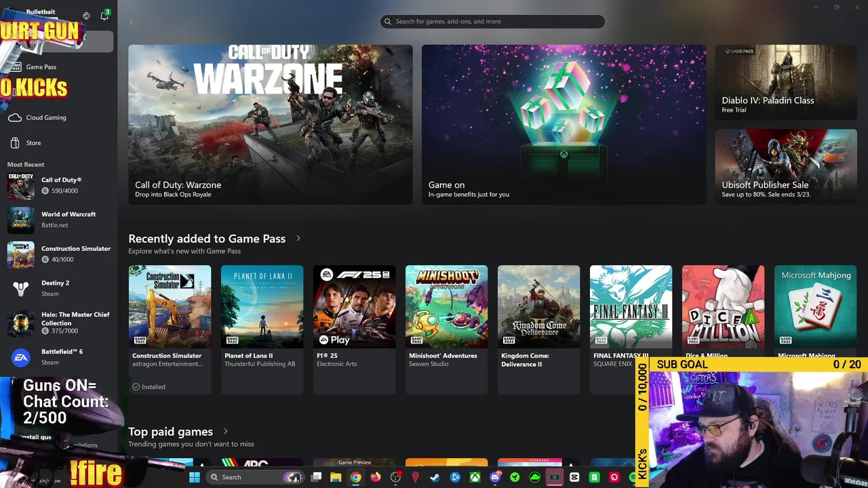Switch to Google Chrome on the taskbar
Viewport: 868px width, 488px height.
pyautogui.click(x=355, y=477)
